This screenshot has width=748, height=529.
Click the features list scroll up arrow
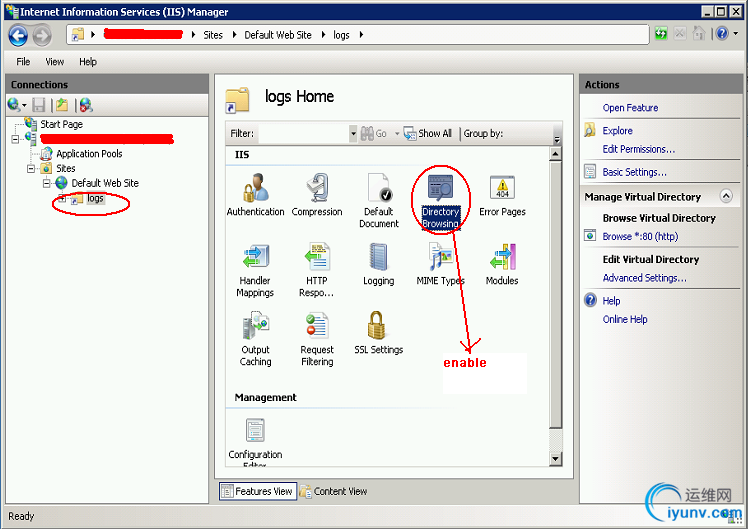coord(555,154)
